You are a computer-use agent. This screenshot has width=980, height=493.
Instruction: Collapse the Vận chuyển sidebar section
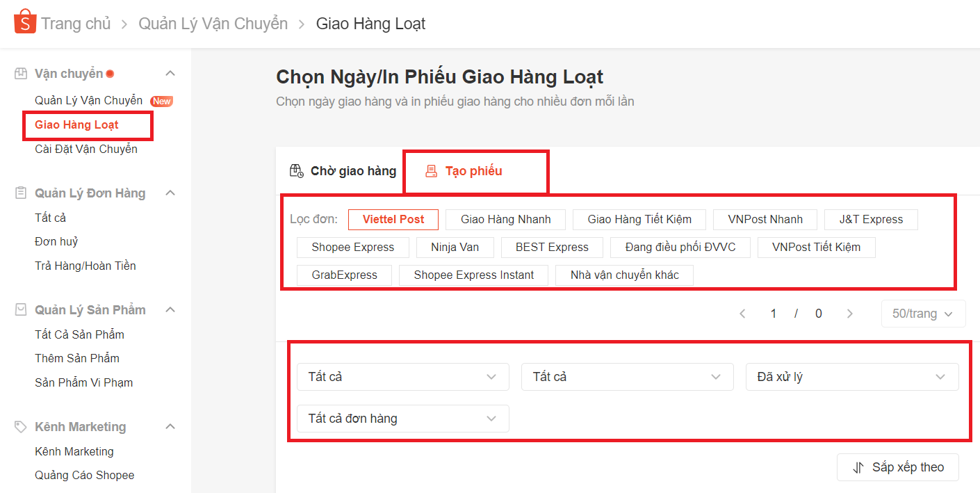pos(170,72)
